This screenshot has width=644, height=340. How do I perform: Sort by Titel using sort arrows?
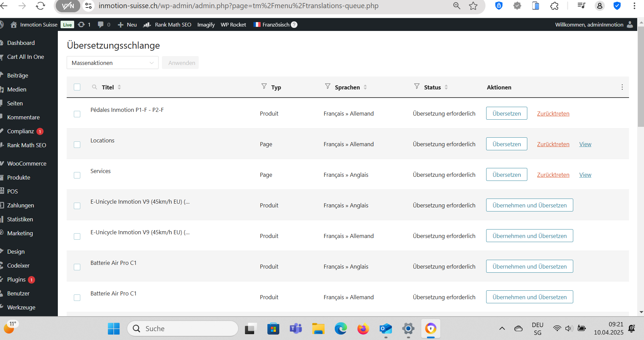coord(119,87)
